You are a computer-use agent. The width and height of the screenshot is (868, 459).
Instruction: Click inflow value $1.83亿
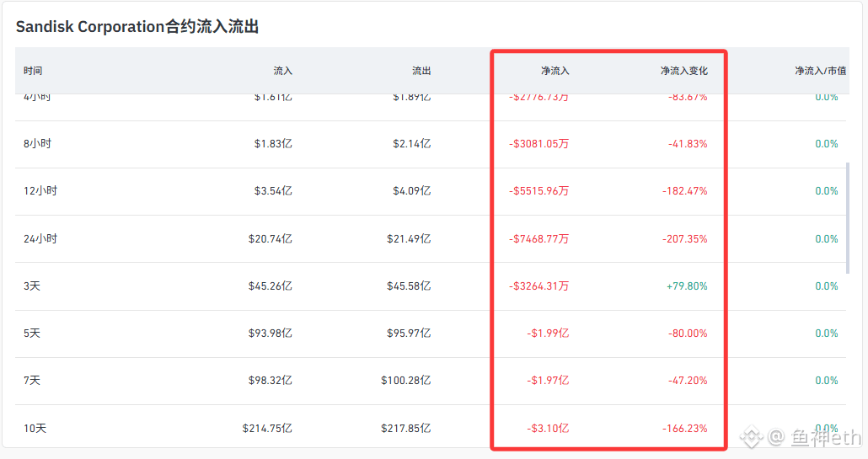coord(273,144)
